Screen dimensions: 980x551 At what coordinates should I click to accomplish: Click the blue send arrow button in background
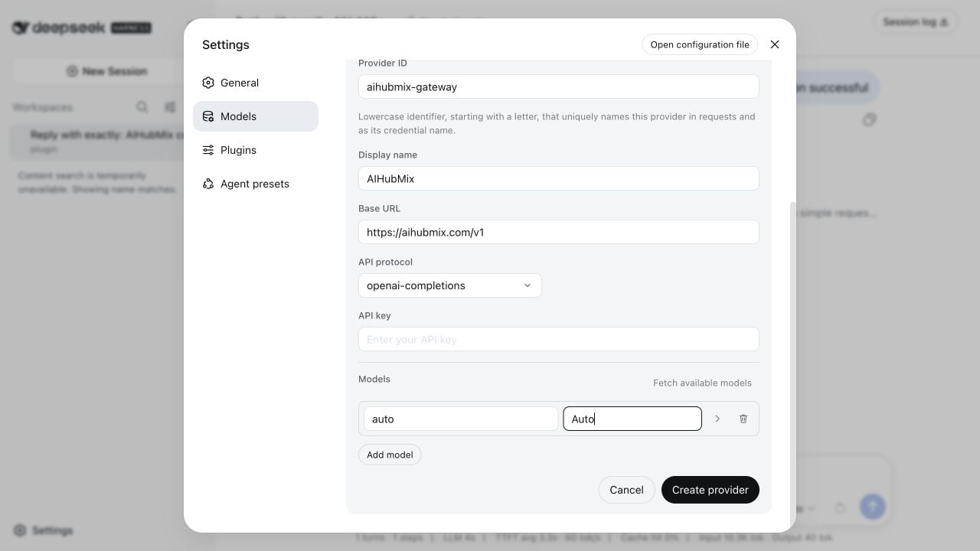click(872, 507)
